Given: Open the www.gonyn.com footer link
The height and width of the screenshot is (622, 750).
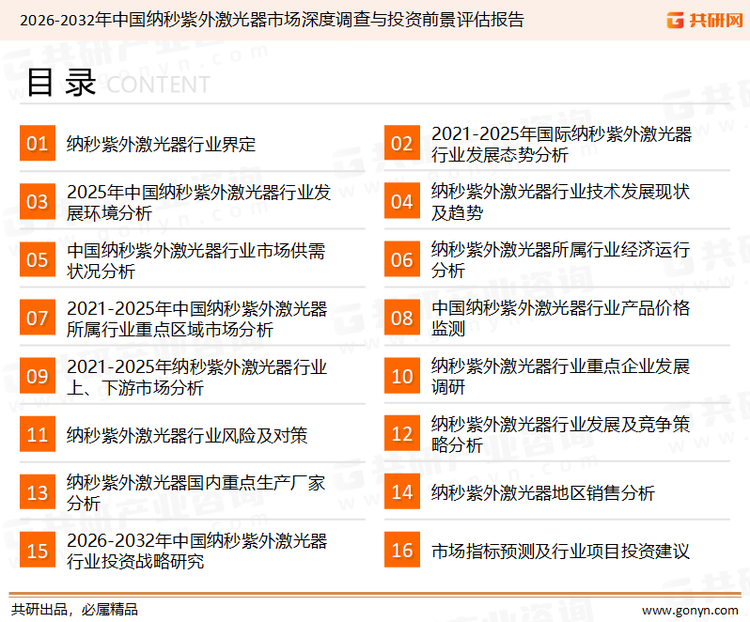Looking at the screenshot, I should pos(690,611).
